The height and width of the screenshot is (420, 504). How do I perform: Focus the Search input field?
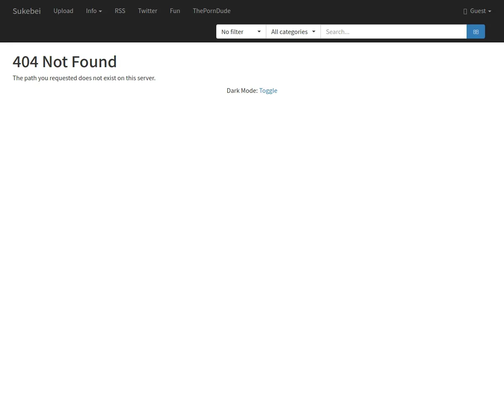(x=394, y=31)
